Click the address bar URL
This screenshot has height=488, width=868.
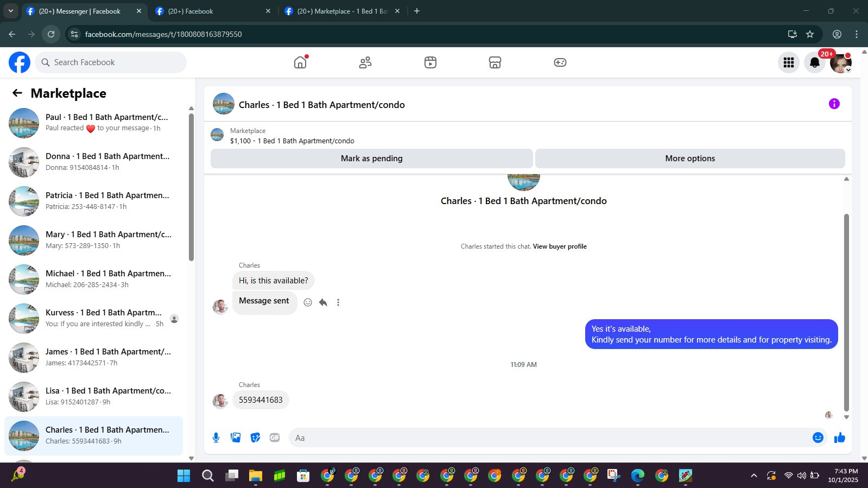(x=163, y=34)
